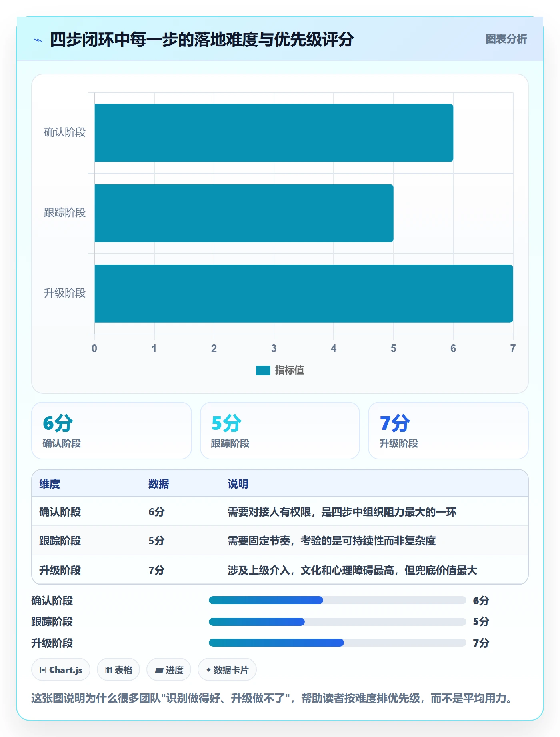Click the description starting 涉及上级介入
The width and height of the screenshot is (560, 737).
352,570
